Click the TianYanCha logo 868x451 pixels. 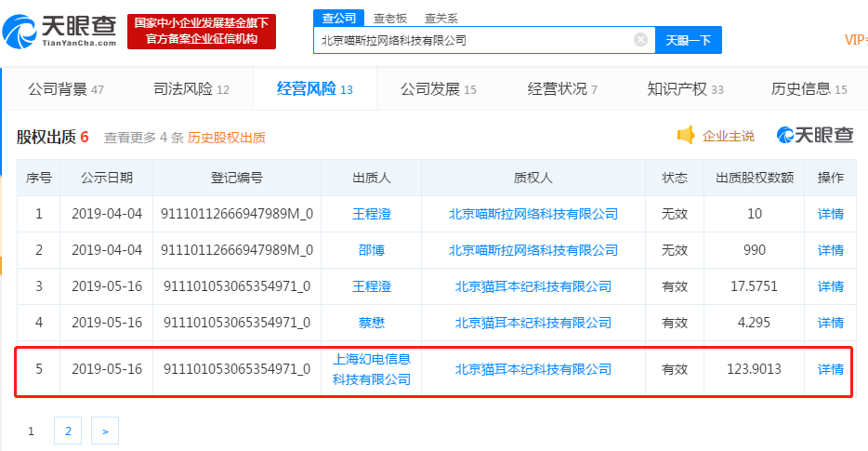(x=59, y=31)
